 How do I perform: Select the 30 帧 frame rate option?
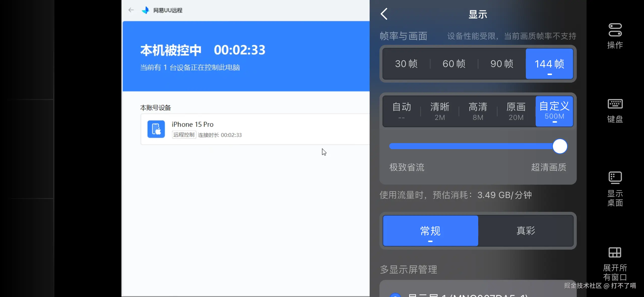406,64
